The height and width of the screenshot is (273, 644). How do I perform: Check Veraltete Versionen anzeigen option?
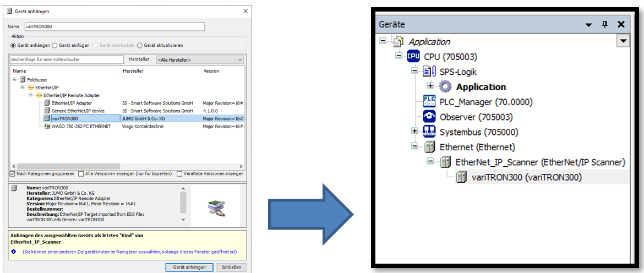click(179, 174)
